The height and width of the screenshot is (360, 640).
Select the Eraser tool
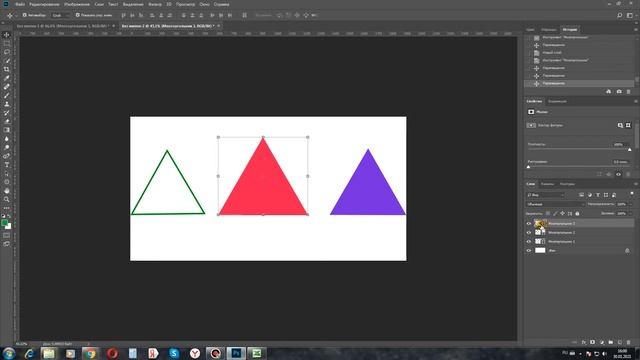click(7, 121)
